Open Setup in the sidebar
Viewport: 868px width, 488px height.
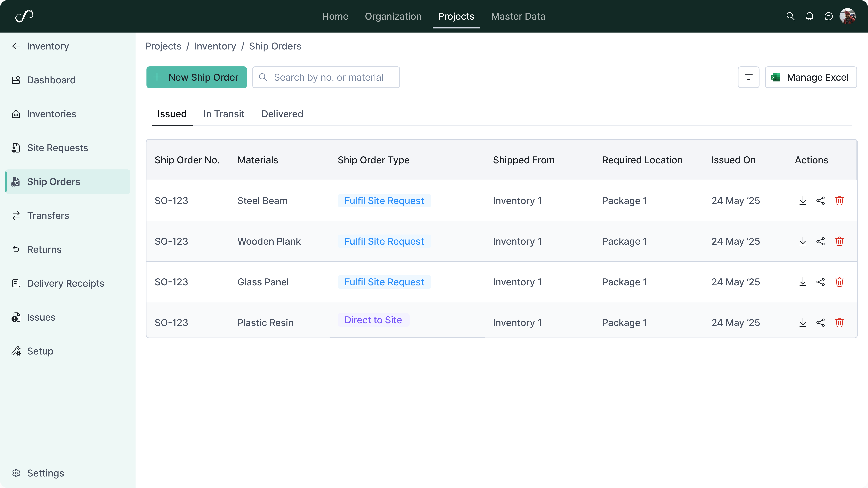coord(67,351)
